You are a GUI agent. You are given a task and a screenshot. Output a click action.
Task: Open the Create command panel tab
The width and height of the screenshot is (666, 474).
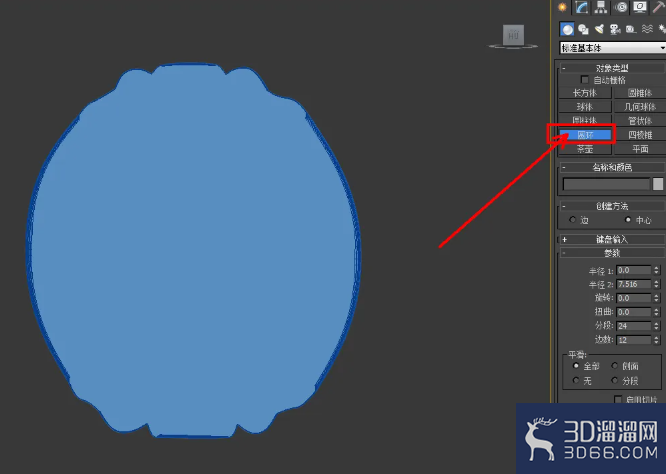[562, 7]
